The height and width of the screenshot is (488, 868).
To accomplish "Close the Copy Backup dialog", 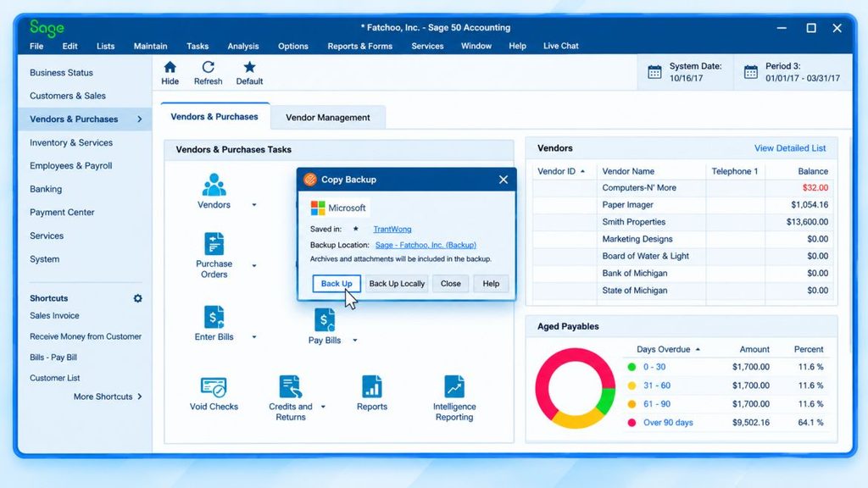I will pyautogui.click(x=504, y=180).
